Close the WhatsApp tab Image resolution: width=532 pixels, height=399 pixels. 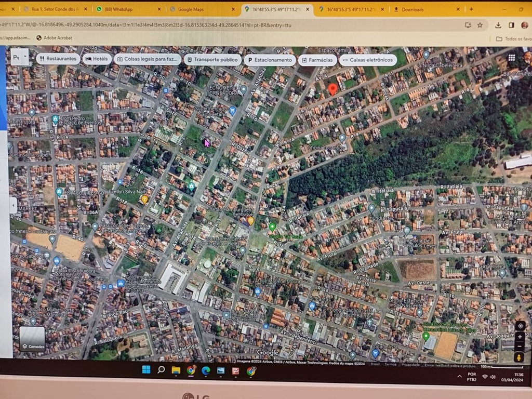(x=159, y=9)
